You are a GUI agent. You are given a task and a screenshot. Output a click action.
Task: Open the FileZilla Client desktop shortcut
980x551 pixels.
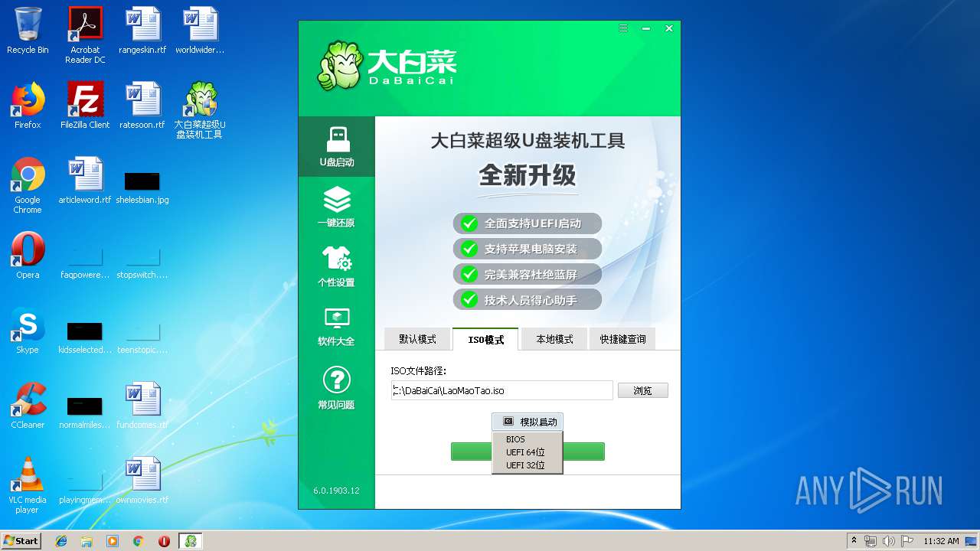click(x=85, y=106)
